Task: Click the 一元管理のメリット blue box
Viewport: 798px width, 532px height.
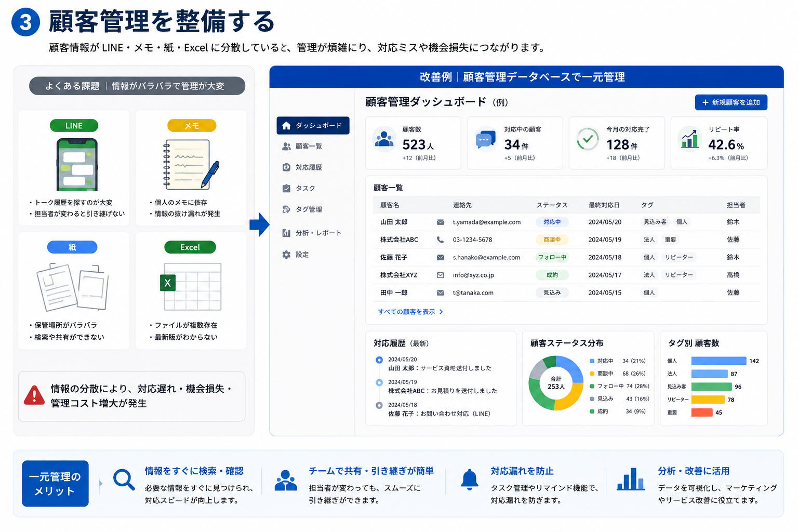Action: tap(55, 484)
